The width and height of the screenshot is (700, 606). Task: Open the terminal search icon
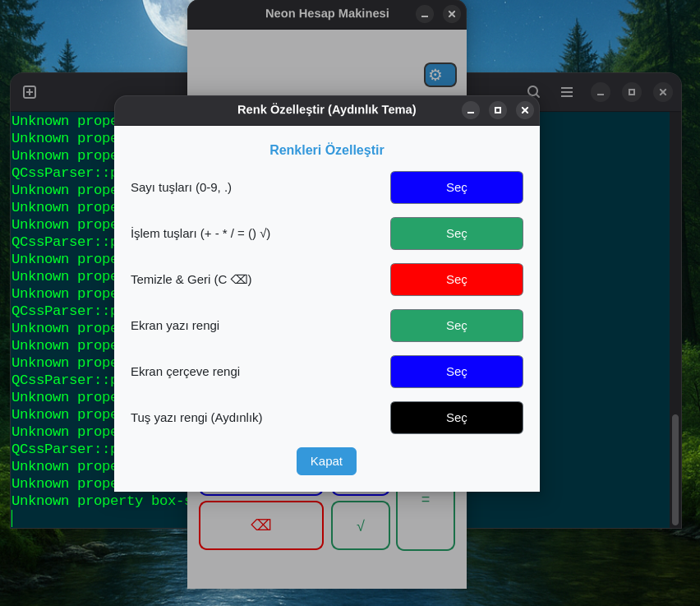[533, 92]
